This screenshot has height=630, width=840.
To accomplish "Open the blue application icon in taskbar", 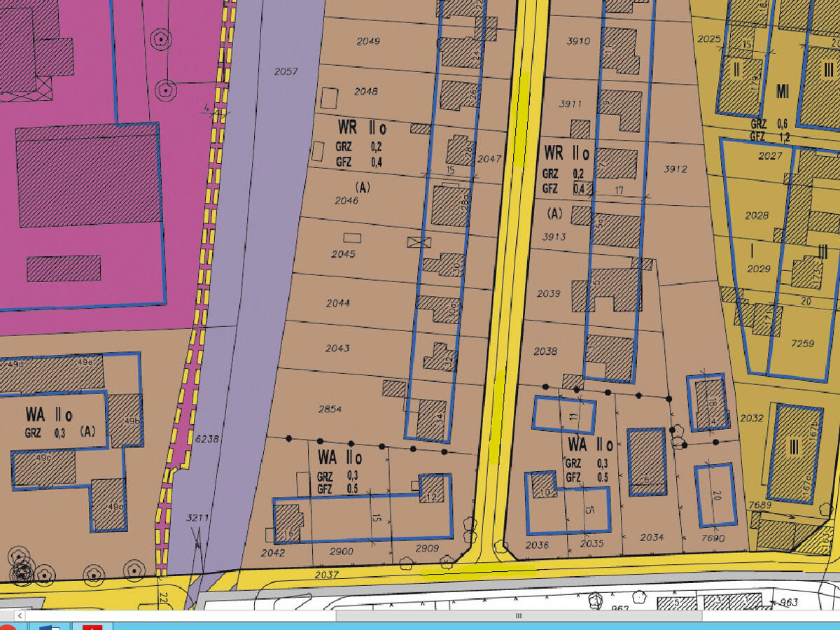I will pos(50,626).
